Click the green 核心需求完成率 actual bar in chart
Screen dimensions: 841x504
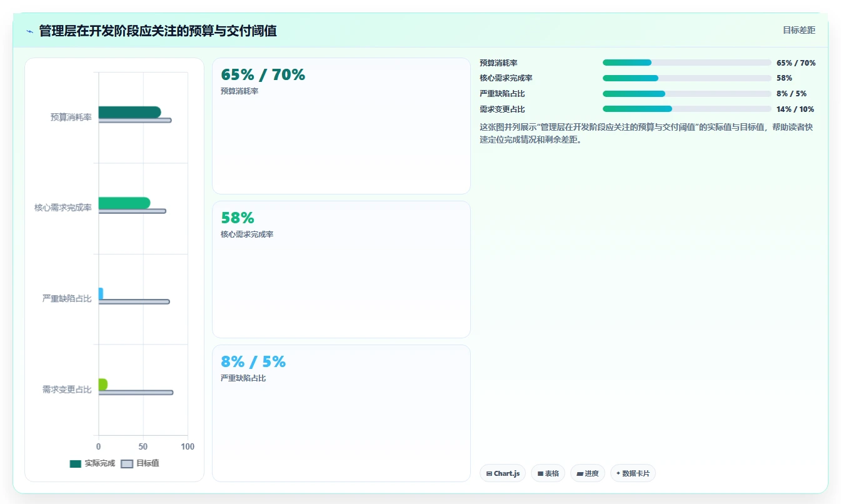[124, 203]
